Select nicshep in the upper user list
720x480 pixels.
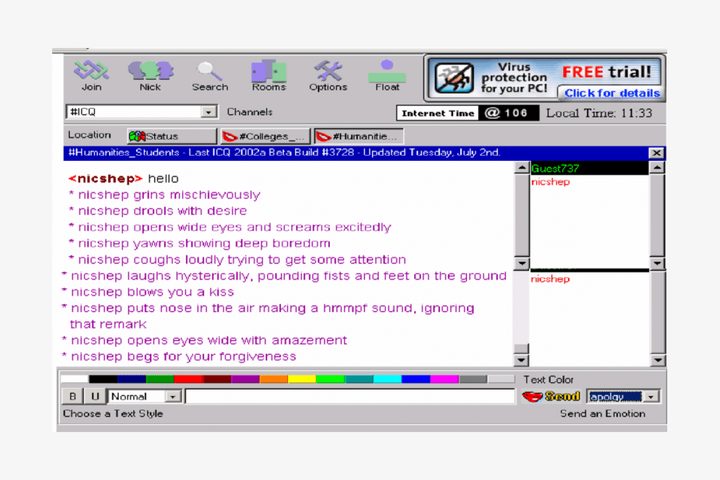[x=550, y=182]
